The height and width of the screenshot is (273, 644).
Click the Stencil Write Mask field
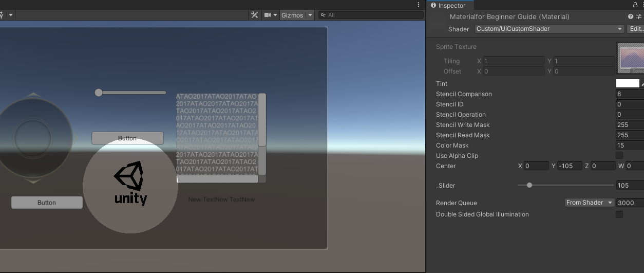[x=630, y=125]
